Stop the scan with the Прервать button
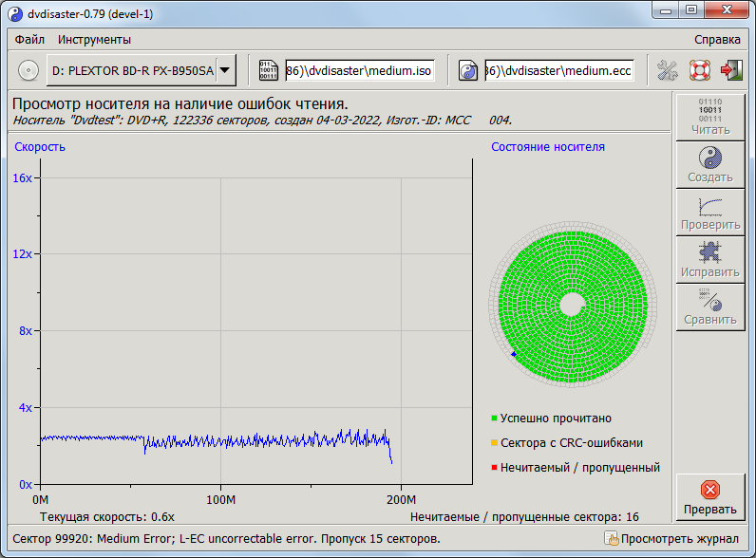Screen dimensions: 756x558 tap(709, 497)
